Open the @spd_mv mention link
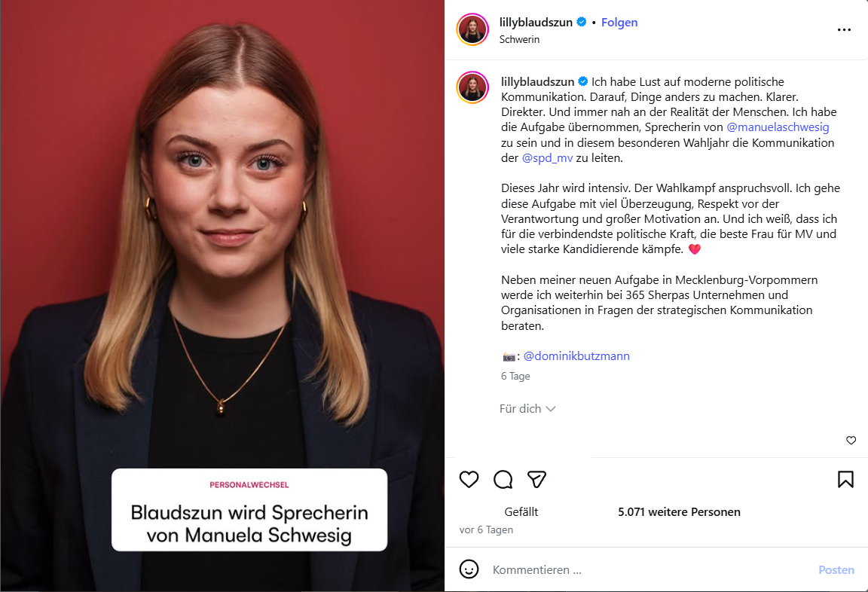 point(547,158)
